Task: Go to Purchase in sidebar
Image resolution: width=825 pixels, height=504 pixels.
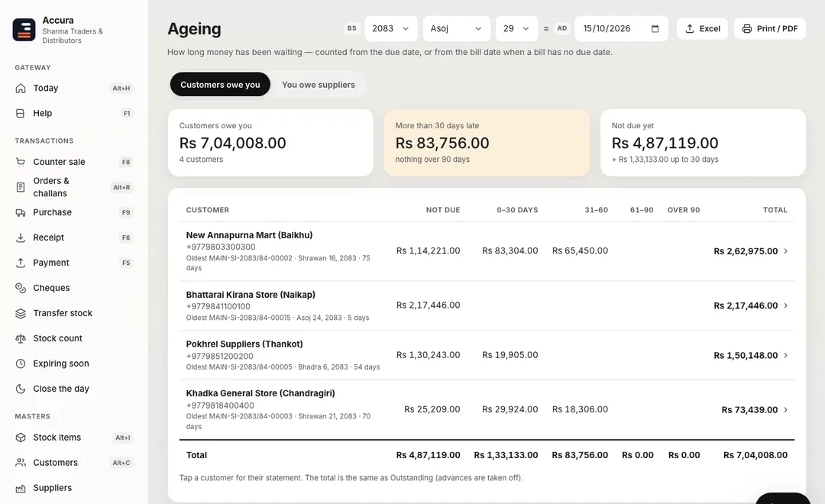Action: [x=73, y=212]
